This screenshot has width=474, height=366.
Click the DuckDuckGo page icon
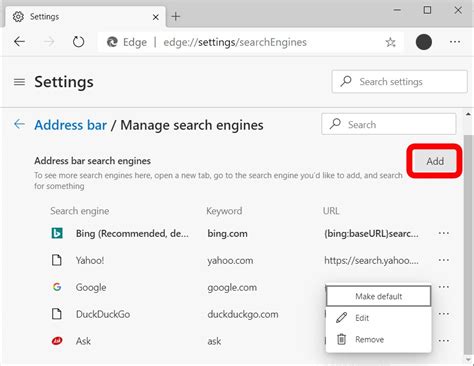(57, 314)
